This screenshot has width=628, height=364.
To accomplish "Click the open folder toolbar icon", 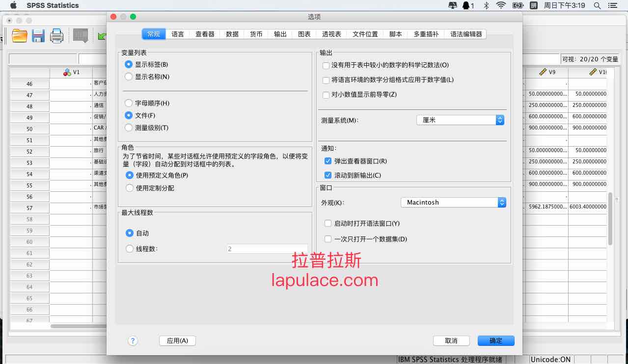I will click(x=20, y=35).
